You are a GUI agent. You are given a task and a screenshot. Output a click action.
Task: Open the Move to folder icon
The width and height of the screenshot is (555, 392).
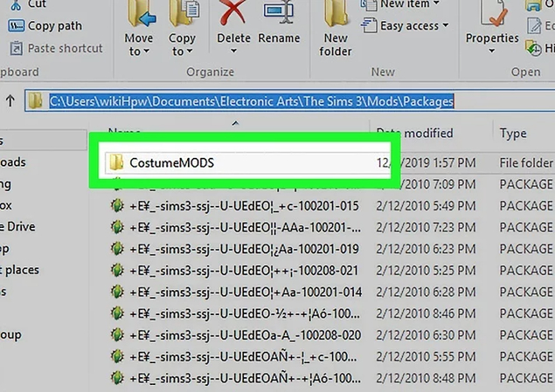(x=142, y=13)
